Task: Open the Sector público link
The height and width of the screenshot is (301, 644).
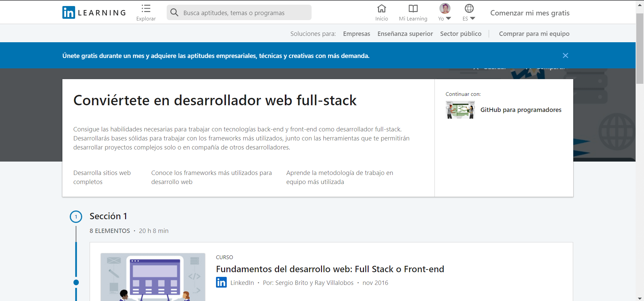Action: pos(461,34)
